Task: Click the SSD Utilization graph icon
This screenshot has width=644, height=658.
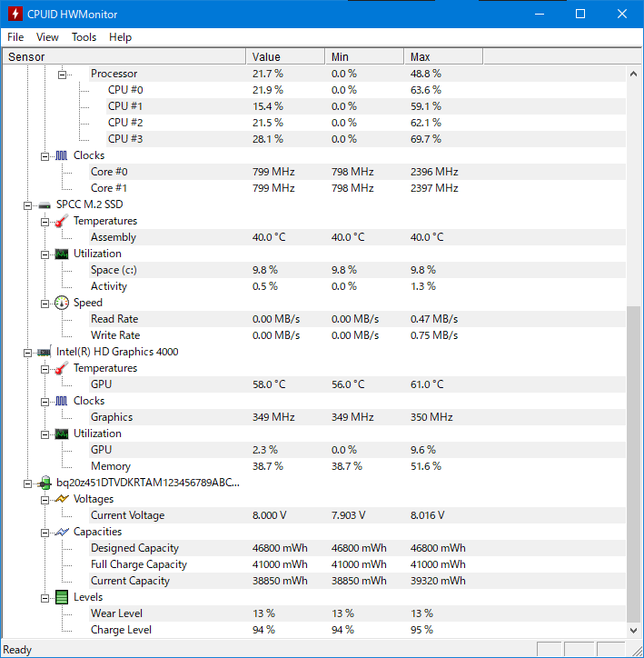Action: click(62, 254)
